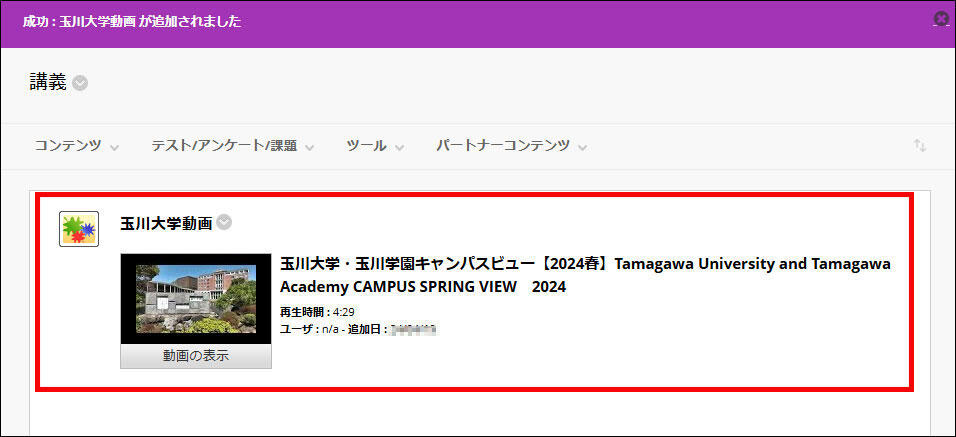
Task: Click the 成功: 玉川大学動画 message text
Action: 132,22
